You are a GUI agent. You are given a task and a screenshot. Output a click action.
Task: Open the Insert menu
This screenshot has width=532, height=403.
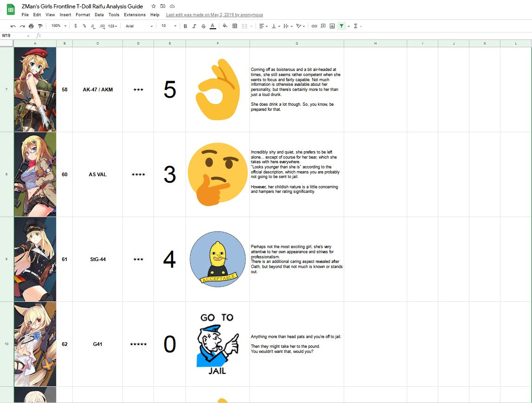[x=65, y=15]
